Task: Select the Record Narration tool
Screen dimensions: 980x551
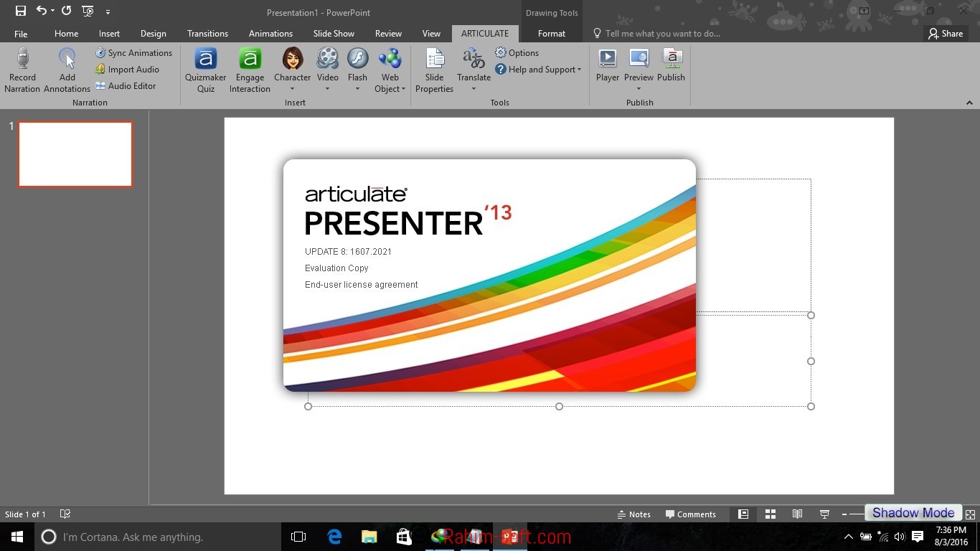Action: [22, 69]
